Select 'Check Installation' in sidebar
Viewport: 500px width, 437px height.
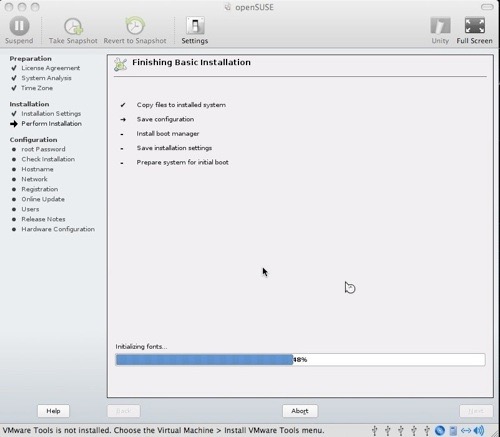click(x=48, y=159)
